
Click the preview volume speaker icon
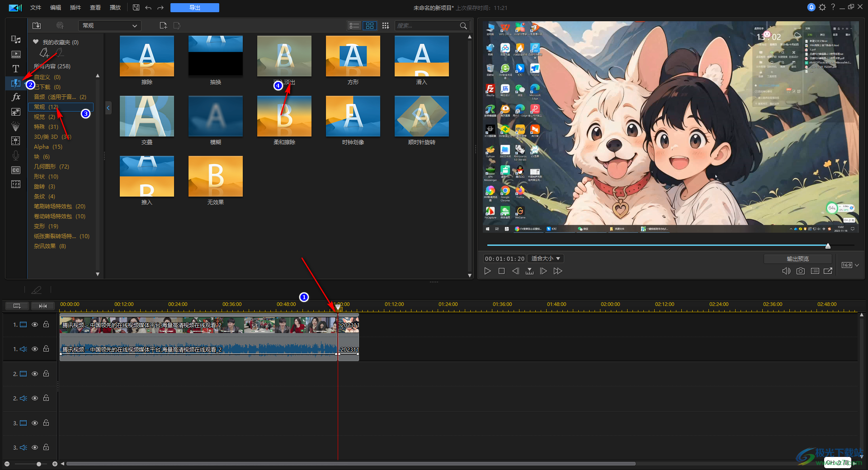coord(787,271)
